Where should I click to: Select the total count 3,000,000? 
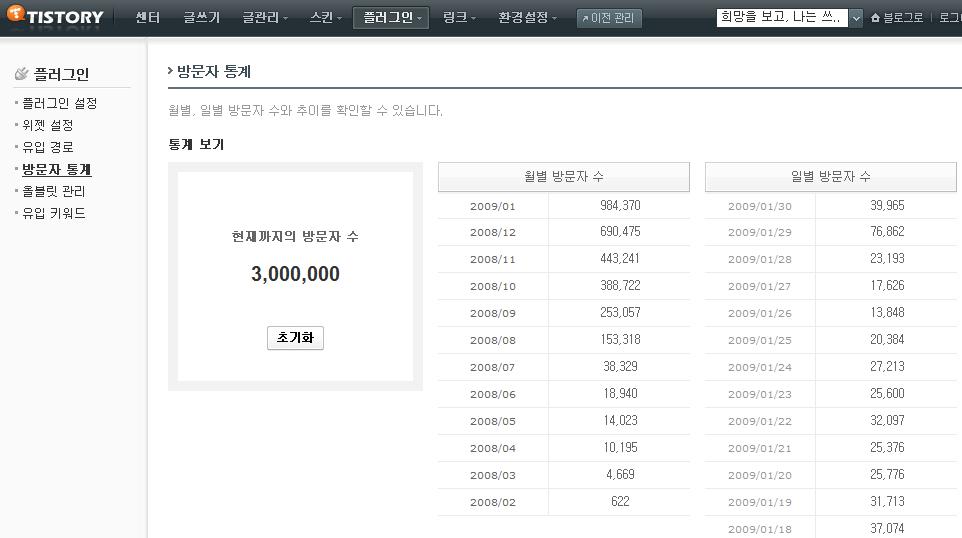click(295, 274)
